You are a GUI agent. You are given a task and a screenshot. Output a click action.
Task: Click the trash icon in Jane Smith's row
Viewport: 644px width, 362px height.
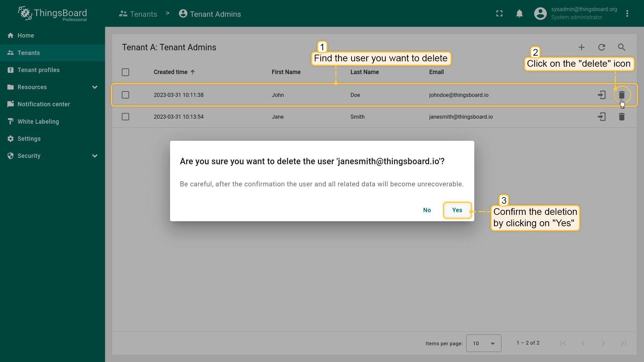[622, 117]
